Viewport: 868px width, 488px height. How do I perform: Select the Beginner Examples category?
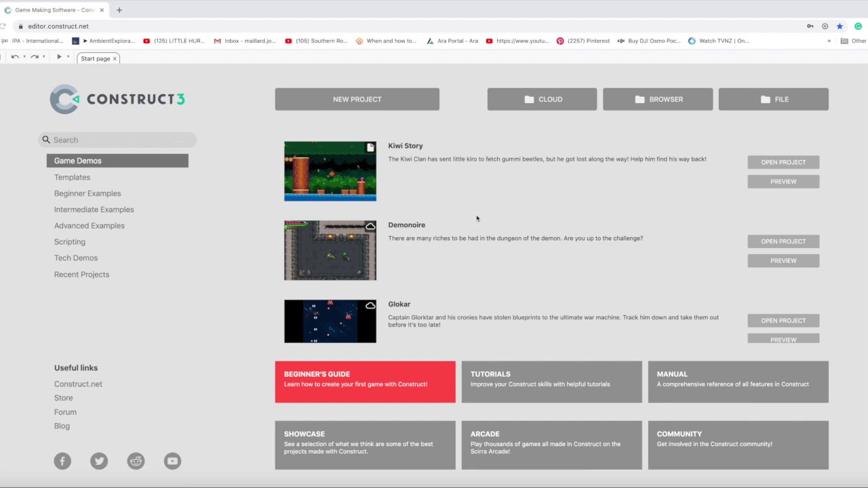coord(87,193)
